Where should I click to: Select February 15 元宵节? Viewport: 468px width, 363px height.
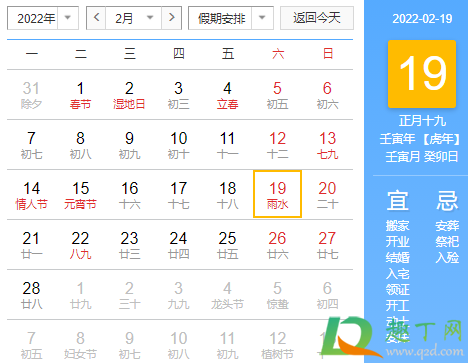[x=80, y=195]
